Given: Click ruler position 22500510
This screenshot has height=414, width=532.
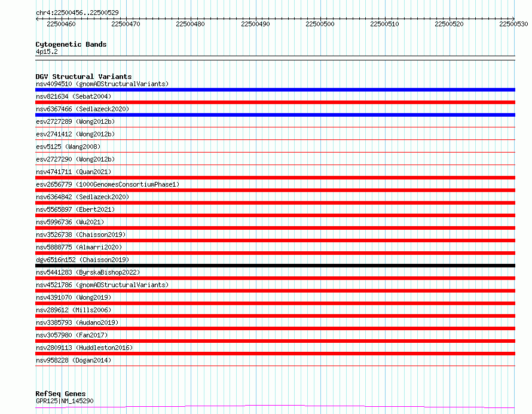Looking at the screenshot, I should [384, 24].
